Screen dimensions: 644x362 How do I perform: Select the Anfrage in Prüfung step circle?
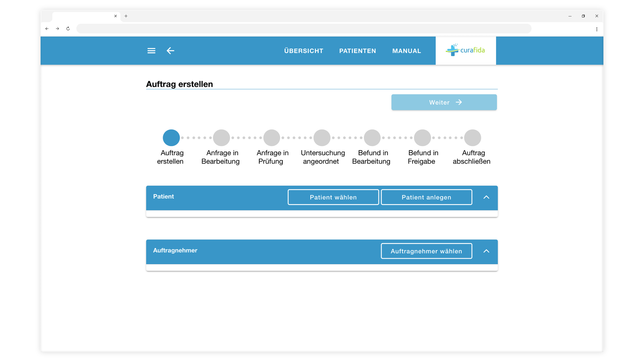coord(272,138)
